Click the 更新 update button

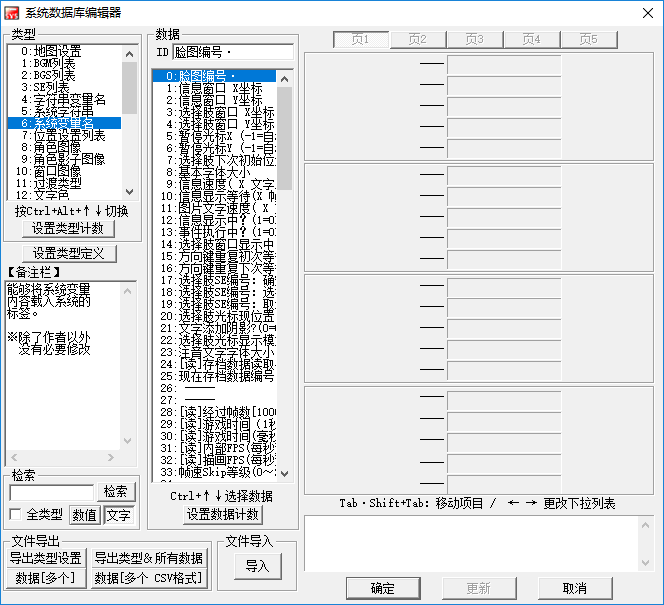point(479,588)
